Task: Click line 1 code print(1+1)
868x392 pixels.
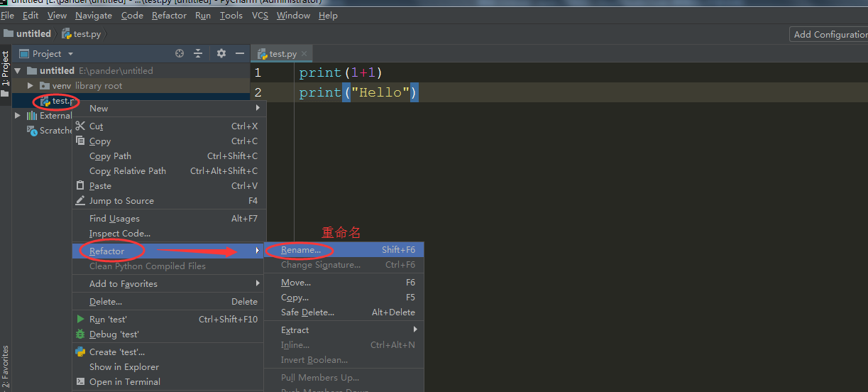Action: pos(341,72)
